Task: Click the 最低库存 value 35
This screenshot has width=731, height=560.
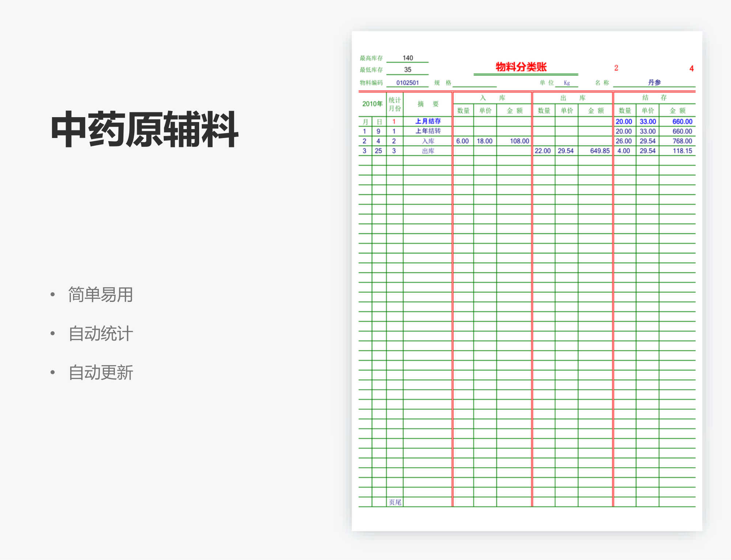Action: [408, 69]
